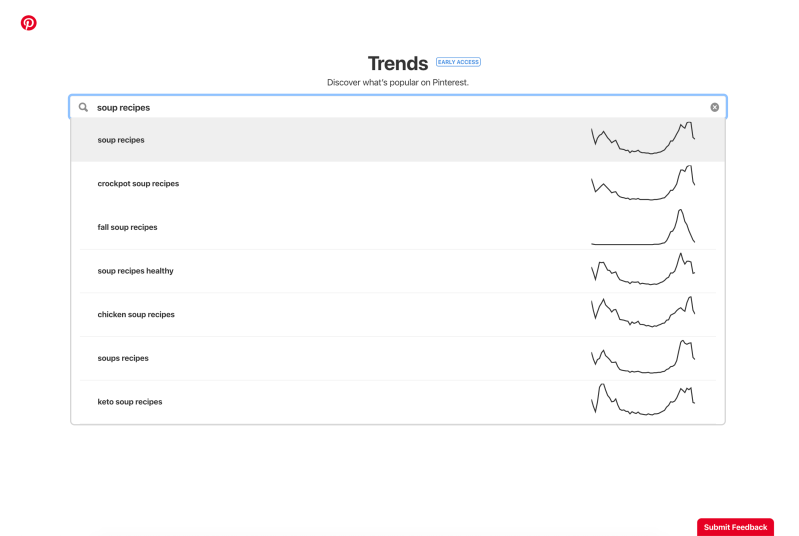Click the magnifier search icon
Viewport: 799px width, 536px height.
pos(83,107)
